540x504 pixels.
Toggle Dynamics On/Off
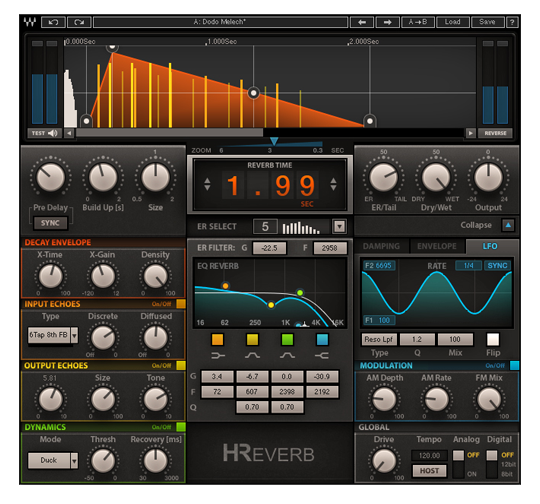[x=181, y=427]
